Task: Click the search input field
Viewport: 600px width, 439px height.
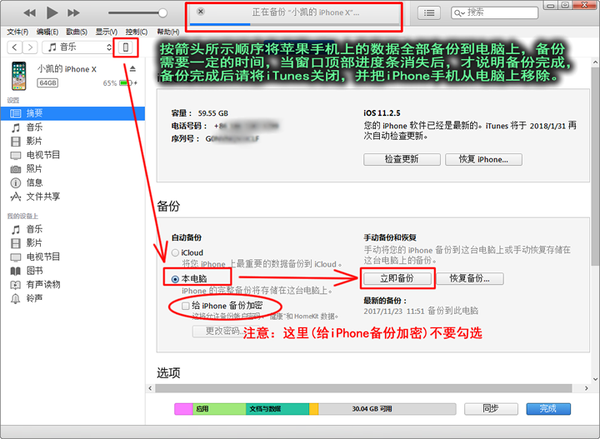Action: tap(494, 13)
